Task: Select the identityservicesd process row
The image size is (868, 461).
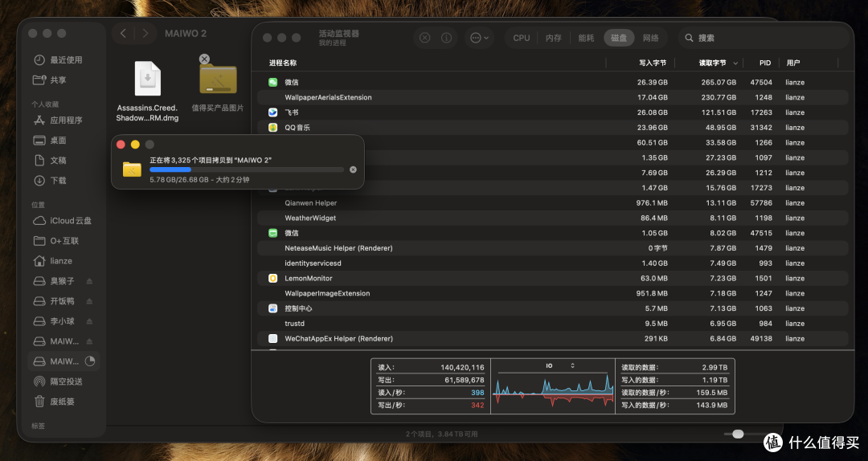Action: 552,263
